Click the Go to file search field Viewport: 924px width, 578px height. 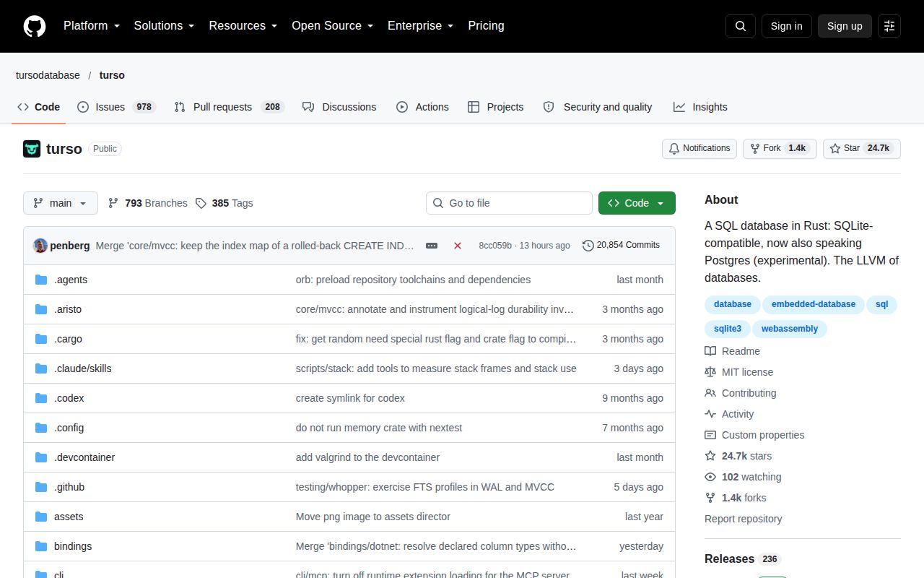point(509,203)
